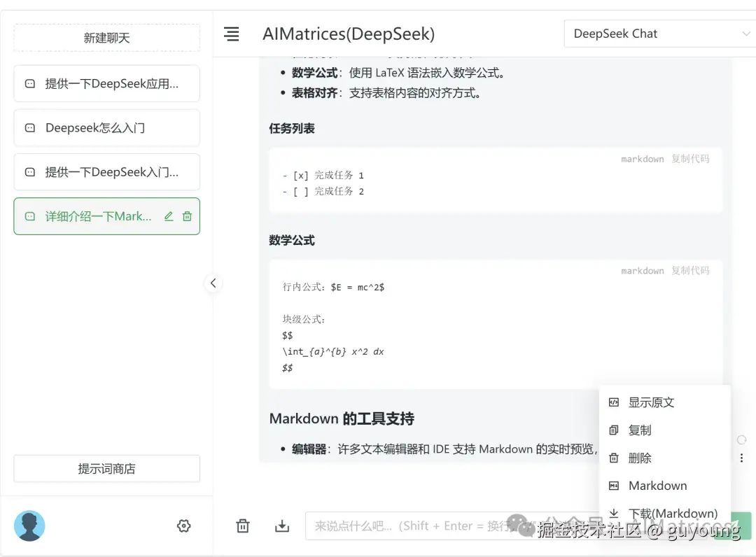Click code line - [x] 完成任务 1
756x557 pixels.
click(323, 176)
